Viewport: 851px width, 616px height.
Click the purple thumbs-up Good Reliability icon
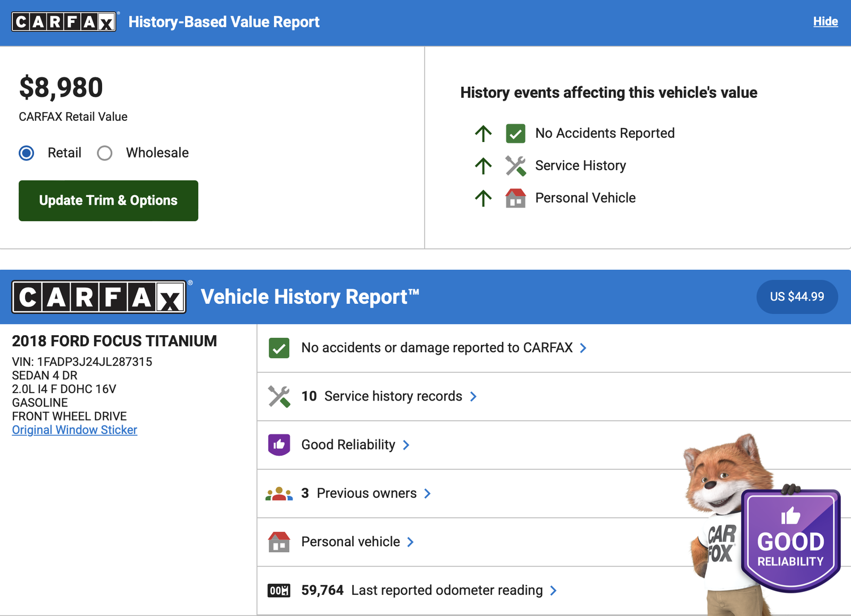[x=279, y=445]
